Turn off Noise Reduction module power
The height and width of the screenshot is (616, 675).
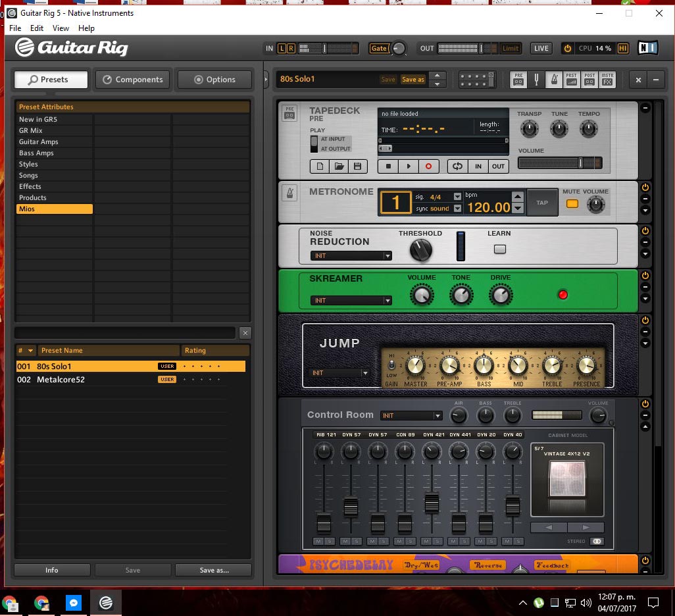[x=645, y=230]
